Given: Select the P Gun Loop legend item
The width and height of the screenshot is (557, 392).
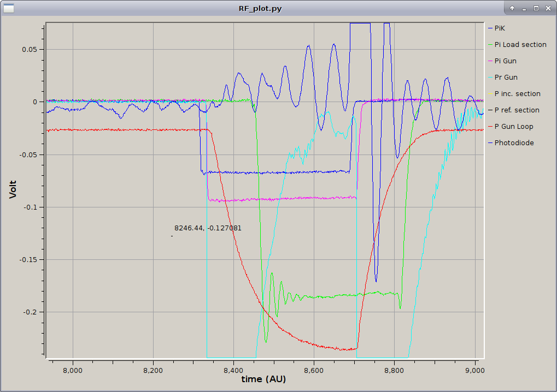Looking at the screenshot, I should tap(513, 127).
